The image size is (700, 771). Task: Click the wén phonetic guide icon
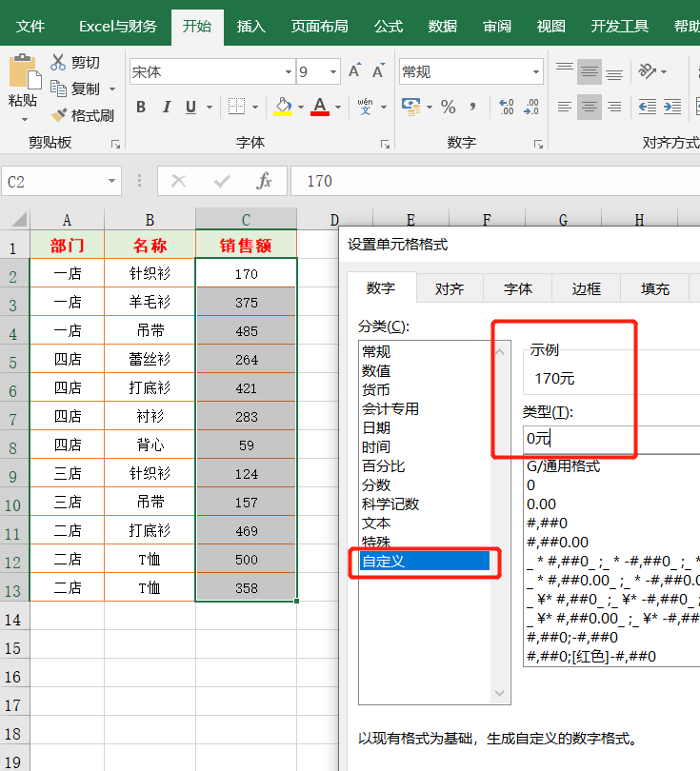tap(365, 107)
